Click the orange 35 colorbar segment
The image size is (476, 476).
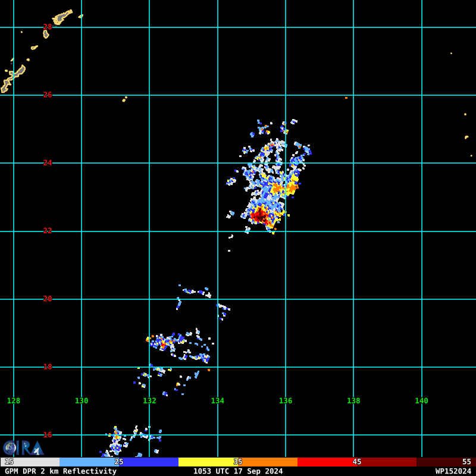click(x=268, y=462)
